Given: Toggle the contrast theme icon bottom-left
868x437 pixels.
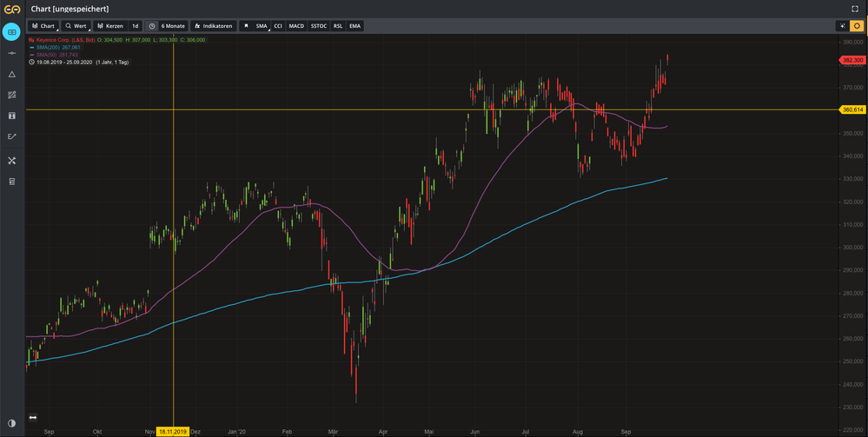Looking at the screenshot, I should [12, 422].
